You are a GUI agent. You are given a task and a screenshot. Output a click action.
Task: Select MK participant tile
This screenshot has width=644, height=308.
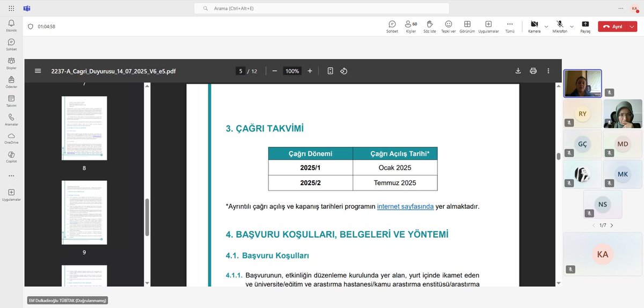pos(623,174)
